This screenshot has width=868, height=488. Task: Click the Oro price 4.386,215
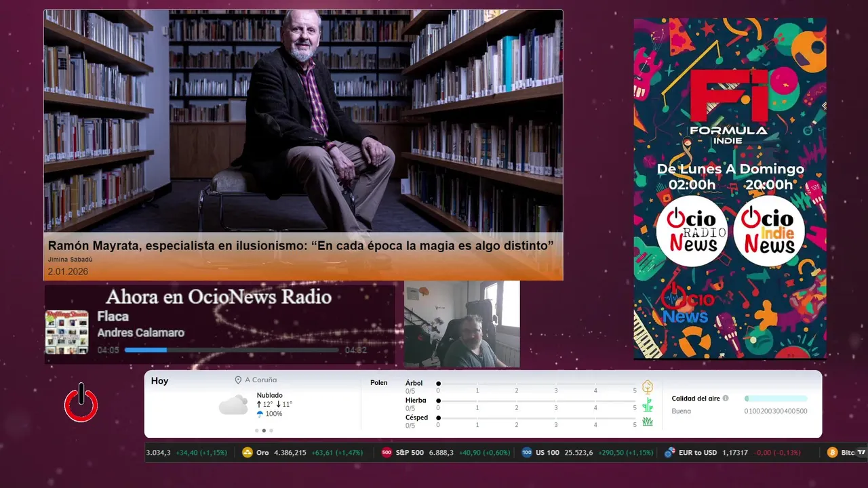click(x=290, y=453)
